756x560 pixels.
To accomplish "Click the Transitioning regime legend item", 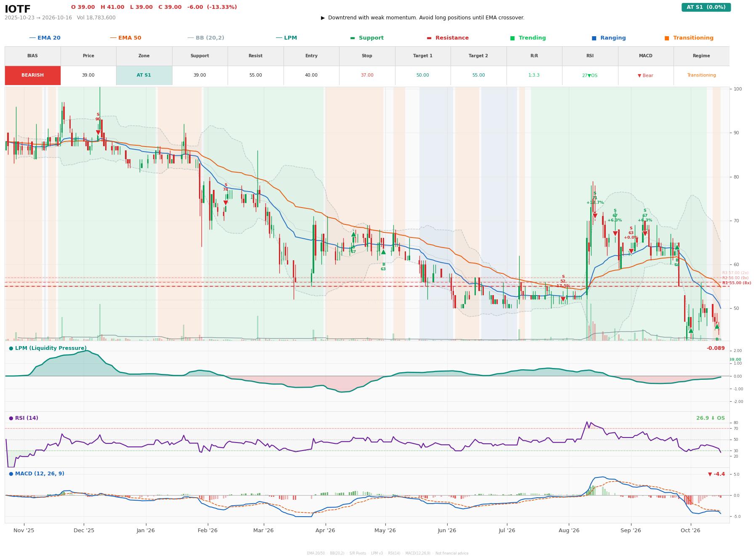I will pyautogui.click(x=689, y=38).
